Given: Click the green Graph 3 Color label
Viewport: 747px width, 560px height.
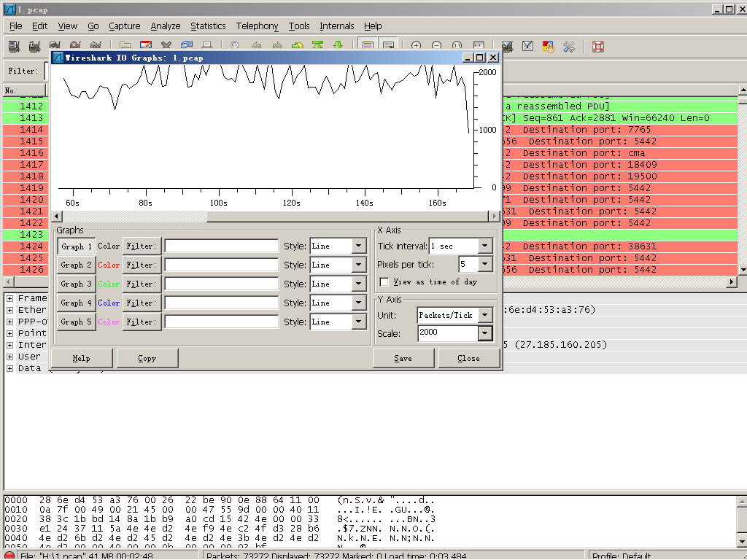Looking at the screenshot, I should [109, 284].
